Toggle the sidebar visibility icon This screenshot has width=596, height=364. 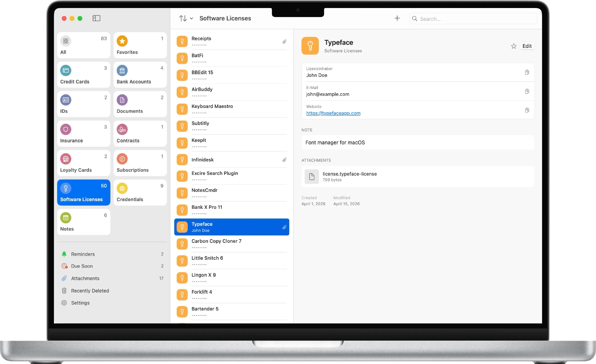click(x=96, y=18)
